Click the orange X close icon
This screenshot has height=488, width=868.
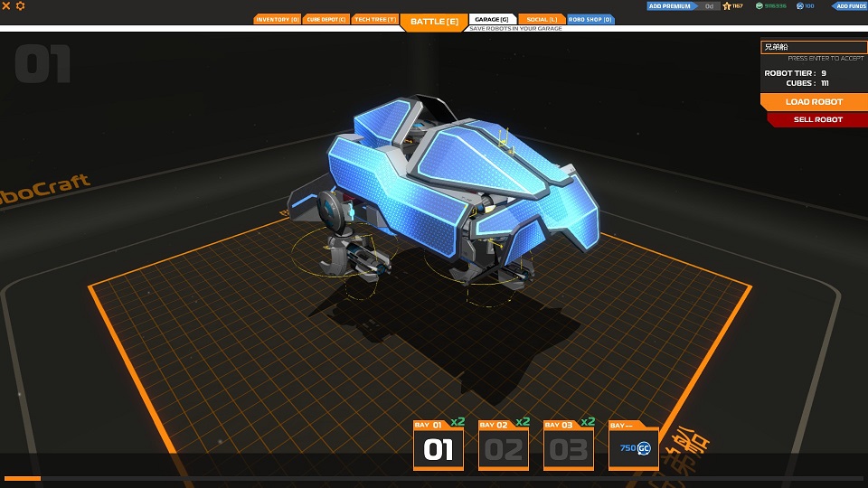coord(6,5)
